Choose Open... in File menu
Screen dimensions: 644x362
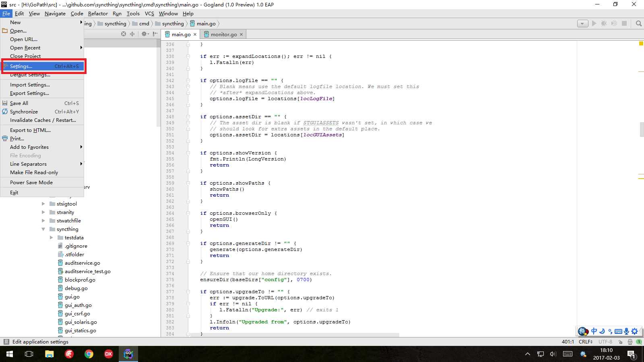click(42, 31)
